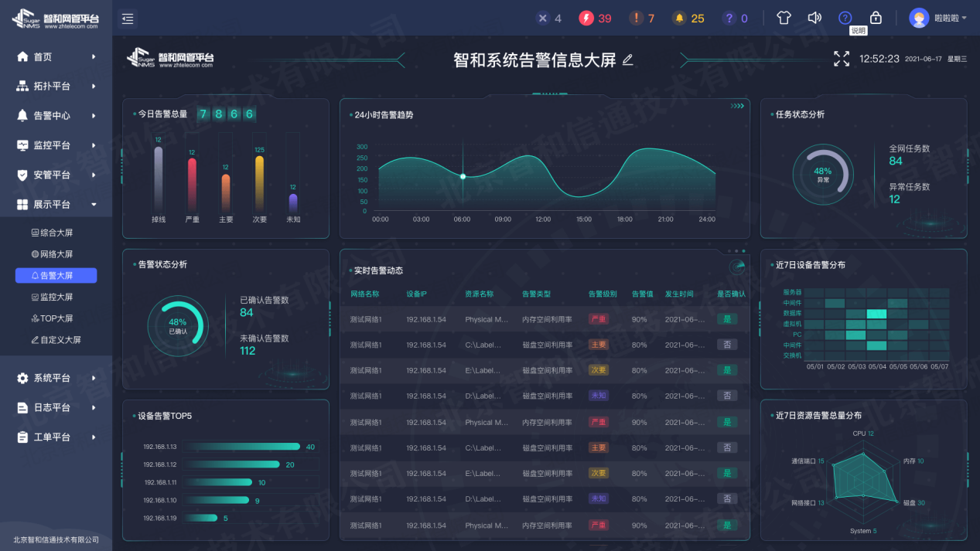Select the first pagination dot above 实时告警动态
Screen dimensions: 980x551
tap(729, 251)
